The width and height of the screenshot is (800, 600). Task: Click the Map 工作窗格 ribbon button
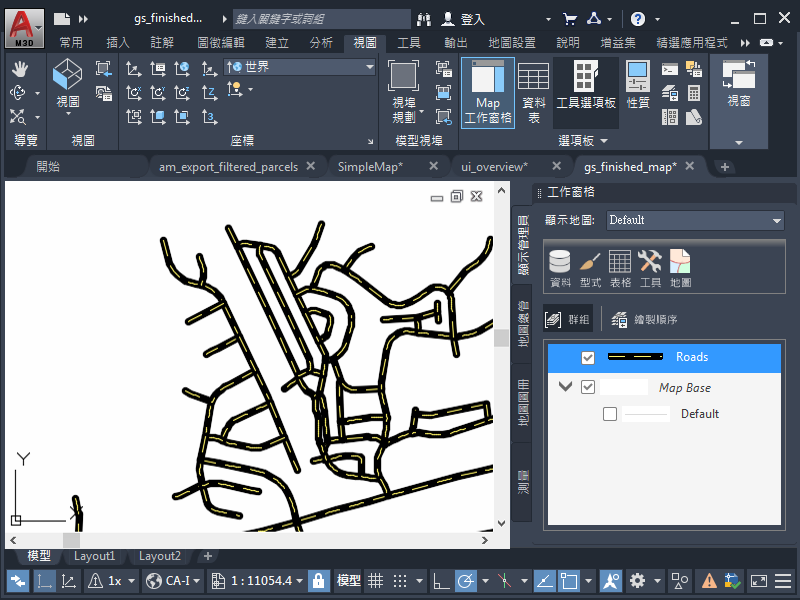[x=488, y=91]
